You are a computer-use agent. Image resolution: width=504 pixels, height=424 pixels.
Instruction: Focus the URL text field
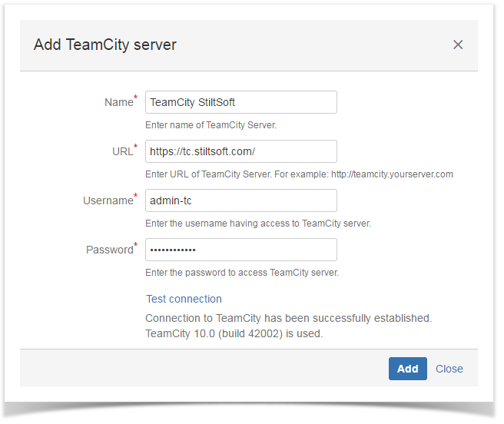pyautogui.click(x=240, y=151)
